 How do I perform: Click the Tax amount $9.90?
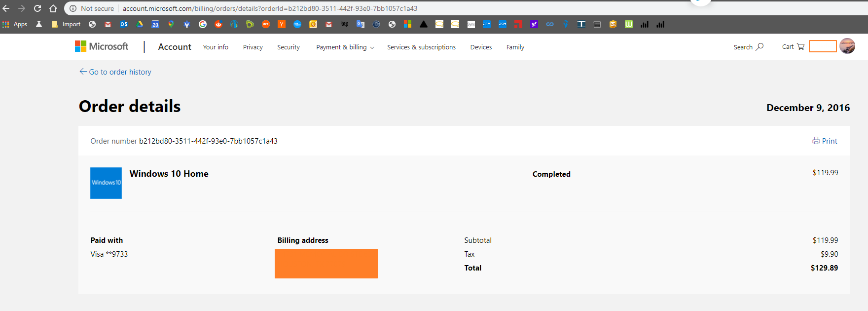tap(829, 254)
